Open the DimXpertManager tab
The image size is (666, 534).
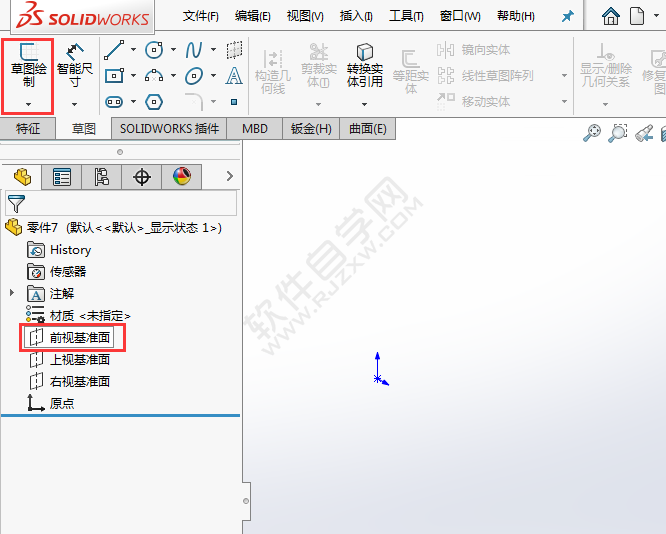[x=142, y=177]
